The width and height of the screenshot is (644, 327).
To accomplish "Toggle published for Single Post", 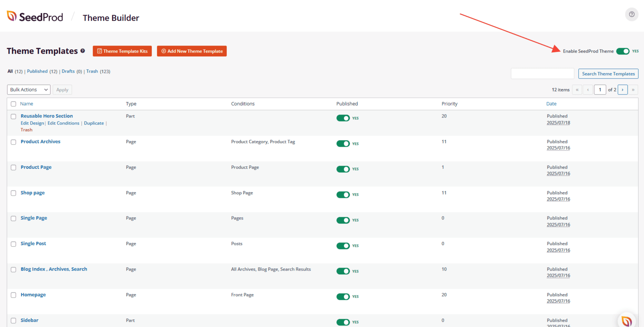I will (x=343, y=246).
